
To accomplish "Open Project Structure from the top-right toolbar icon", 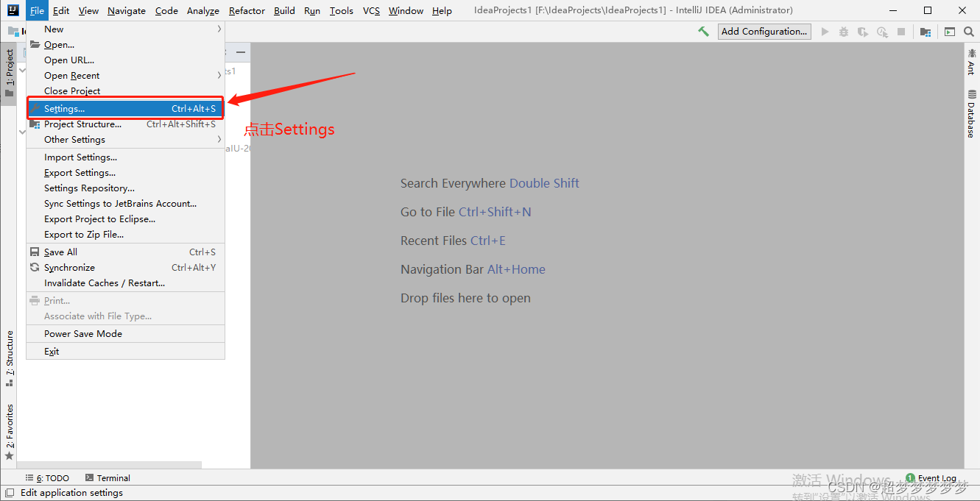I will [926, 32].
